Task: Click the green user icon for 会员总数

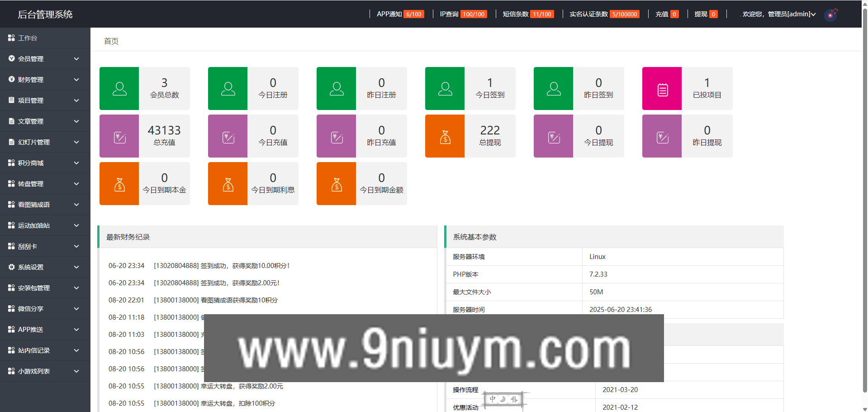Action: point(119,89)
